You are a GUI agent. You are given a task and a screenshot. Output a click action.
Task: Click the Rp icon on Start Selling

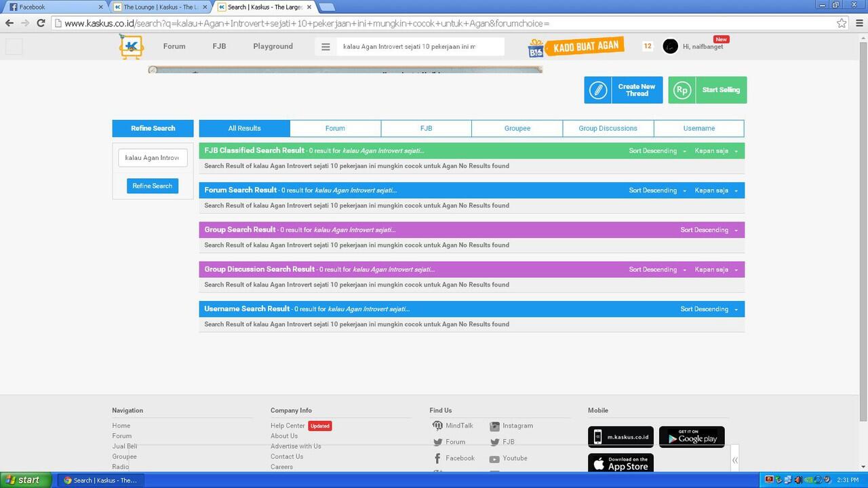(682, 90)
